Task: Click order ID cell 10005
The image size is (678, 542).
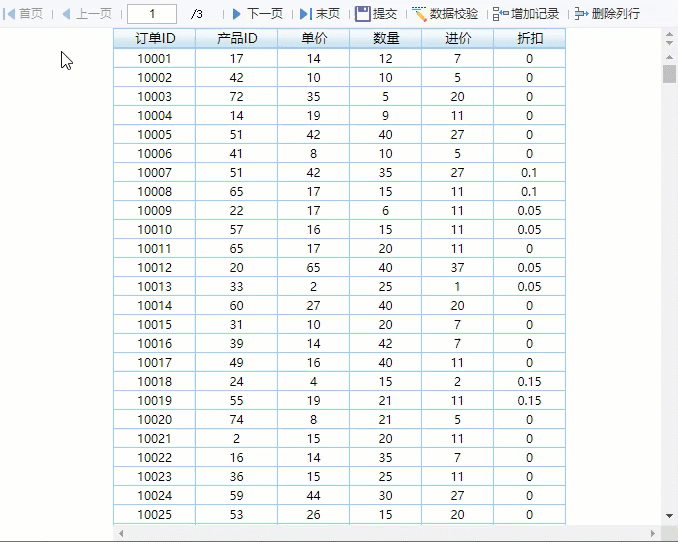Action: click(155, 135)
